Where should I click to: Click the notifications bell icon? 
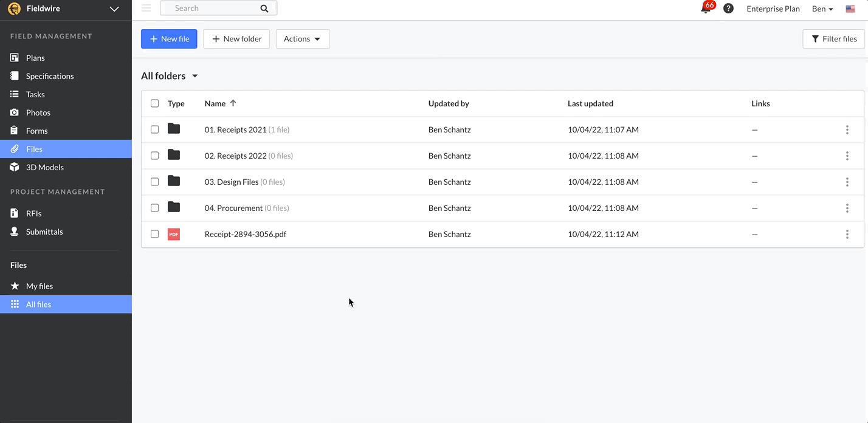pyautogui.click(x=705, y=9)
